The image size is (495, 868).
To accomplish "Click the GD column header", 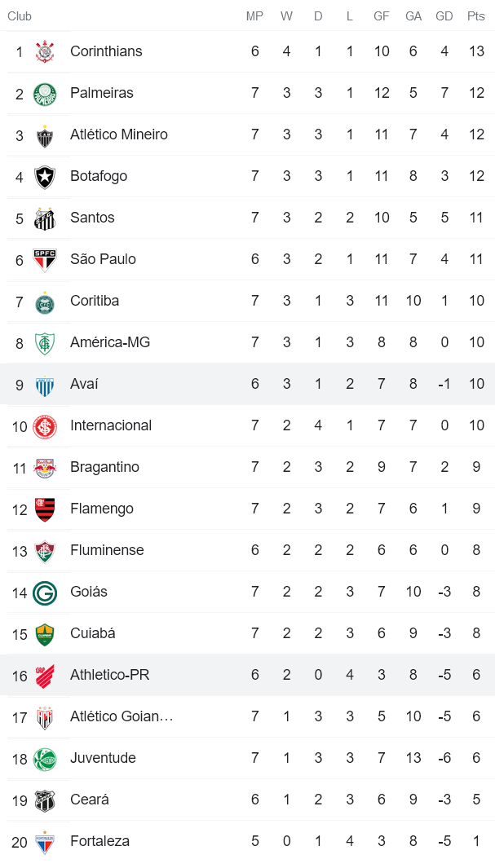I will coord(444,16).
